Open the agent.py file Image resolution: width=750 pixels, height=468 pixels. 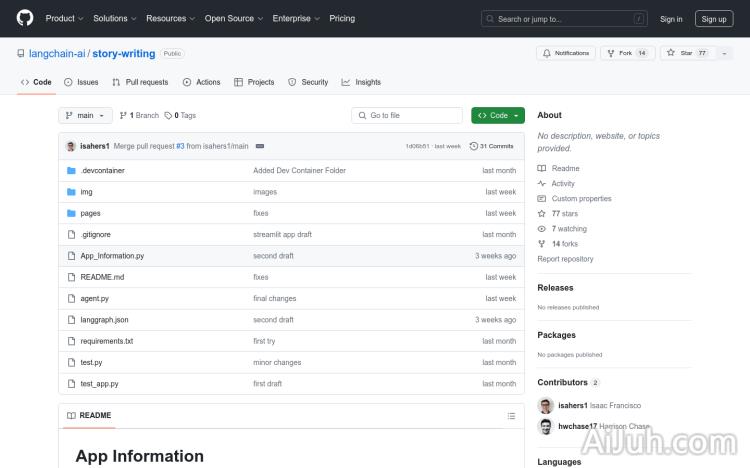tap(95, 298)
